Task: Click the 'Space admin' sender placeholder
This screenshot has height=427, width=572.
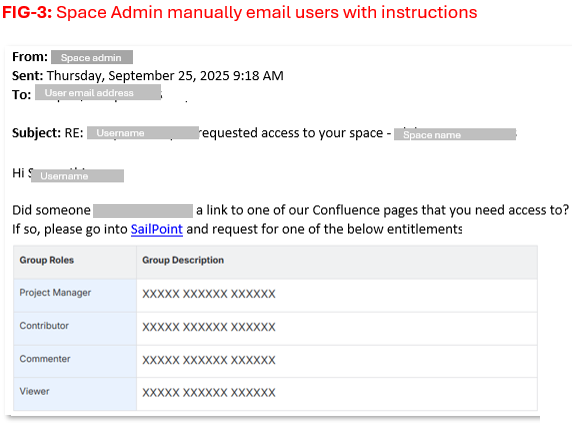Action: (92, 57)
